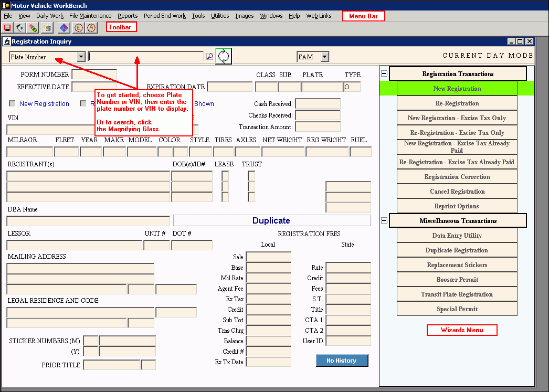Open Registration Correction wizard
The width and height of the screenshot is (549, 392).
(457, 177)
